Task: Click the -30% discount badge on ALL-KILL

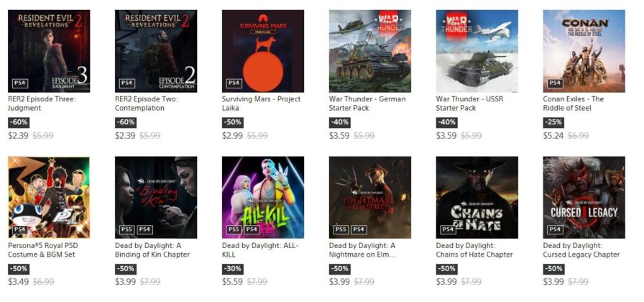Action: click(232, 269)
